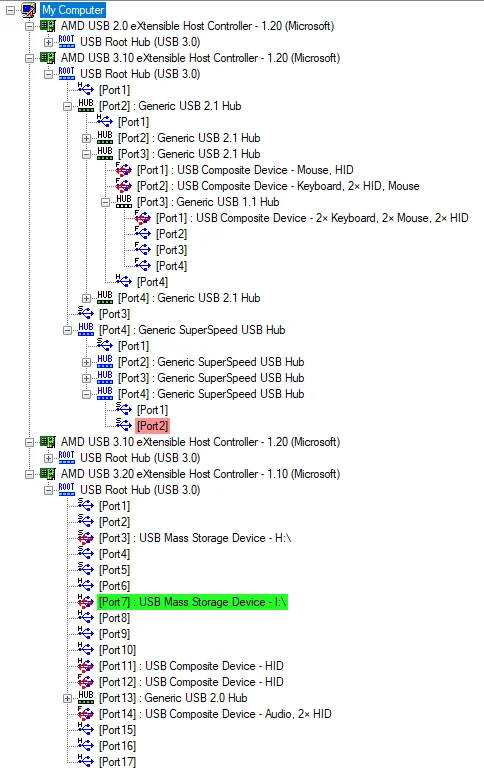Click the USB port icon beside Port10
484x781 pixels.
pyautogui.click(x=86, y=650)
